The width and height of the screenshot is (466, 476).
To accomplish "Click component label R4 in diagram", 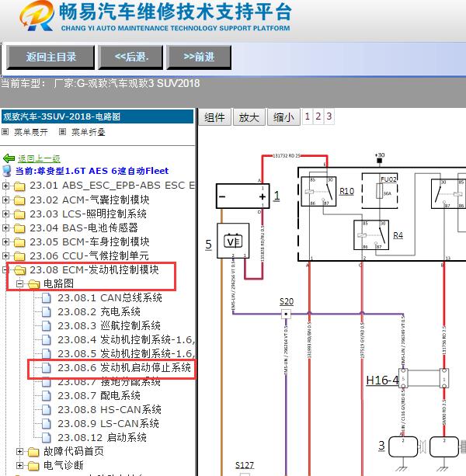I will pos(398,235).
